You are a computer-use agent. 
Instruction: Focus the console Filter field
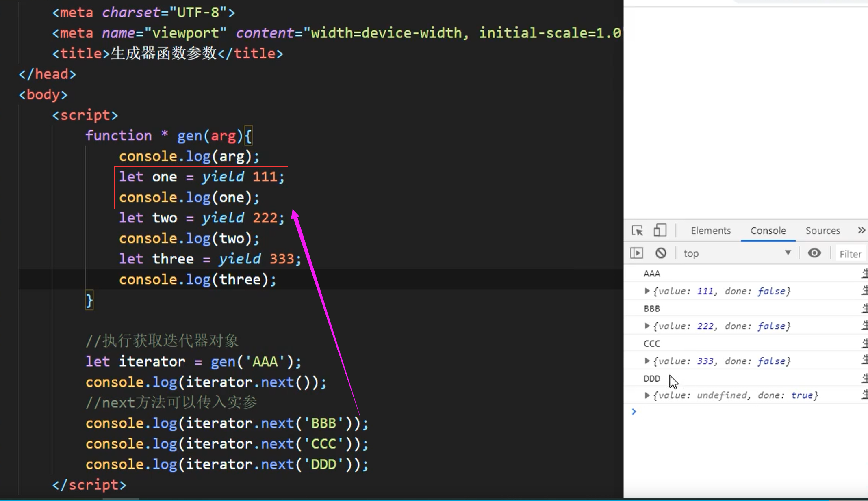(851, 254)
